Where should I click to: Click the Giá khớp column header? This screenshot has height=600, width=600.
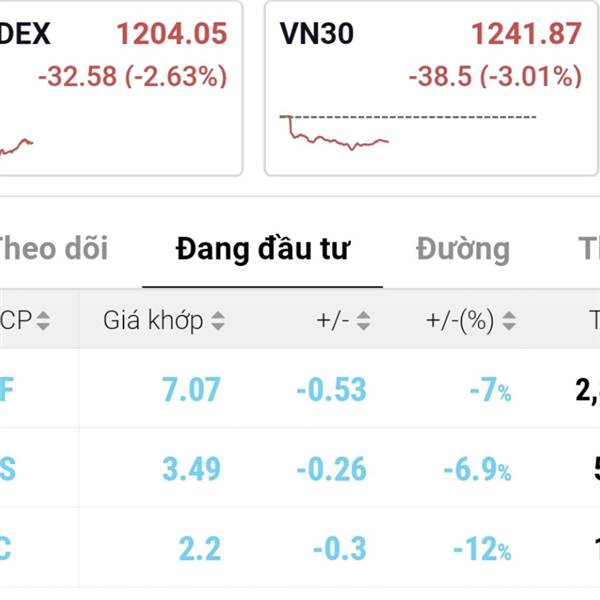coord(153,321)
